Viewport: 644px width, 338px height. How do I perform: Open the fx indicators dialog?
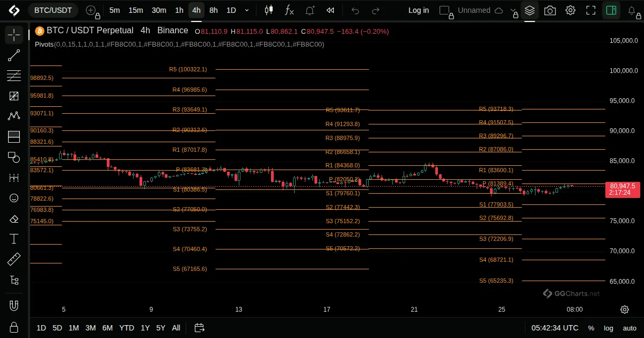pyautogui.click(x=289, y=10)
